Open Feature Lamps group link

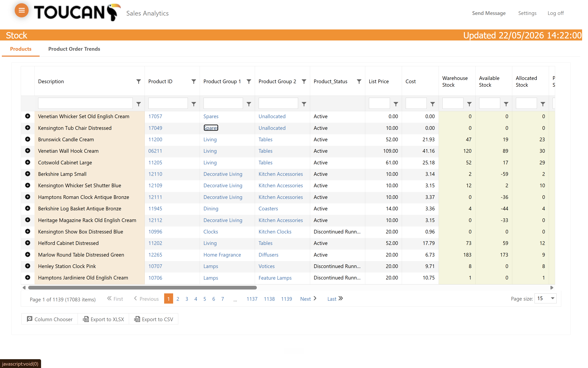[x=275, y=278]
